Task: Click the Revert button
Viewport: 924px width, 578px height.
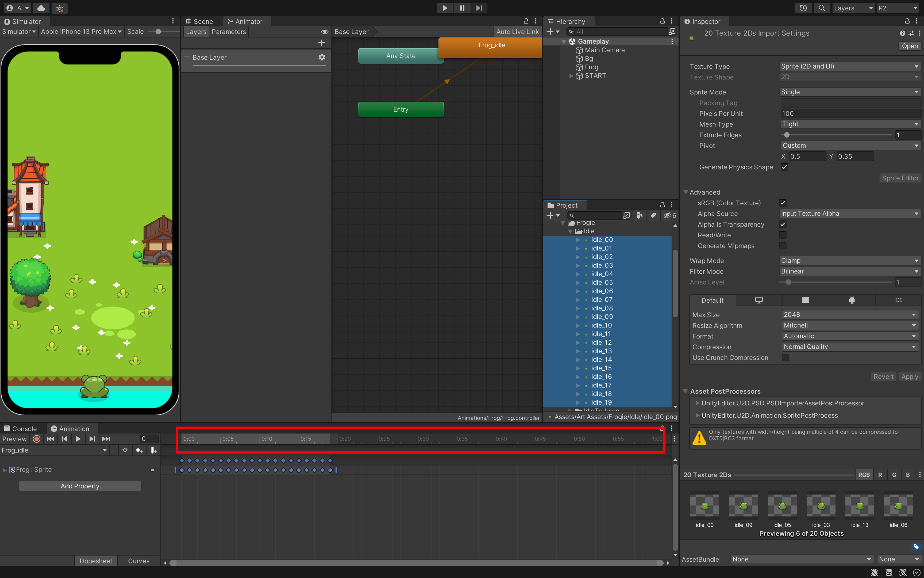Action: pos(883,377)
